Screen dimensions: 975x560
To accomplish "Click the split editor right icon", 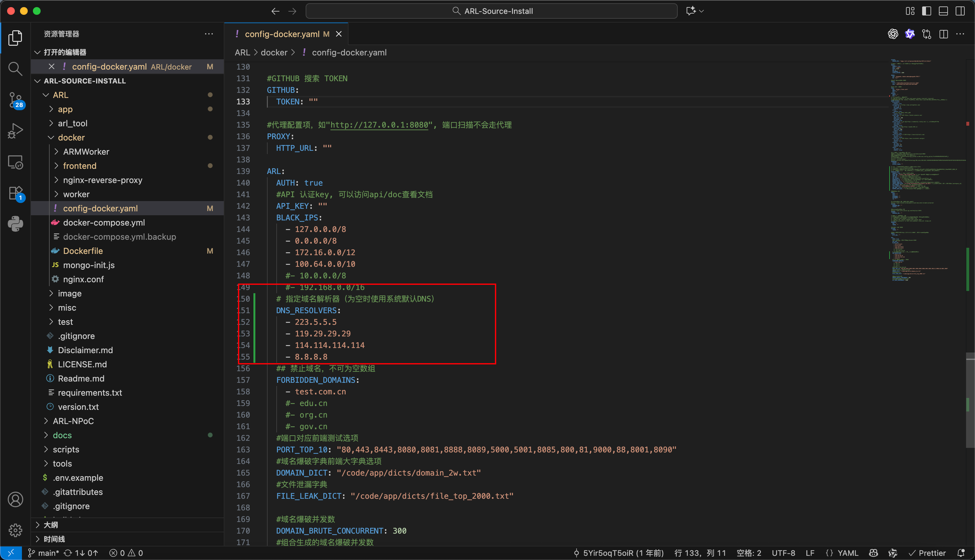I will click(943, 34).
